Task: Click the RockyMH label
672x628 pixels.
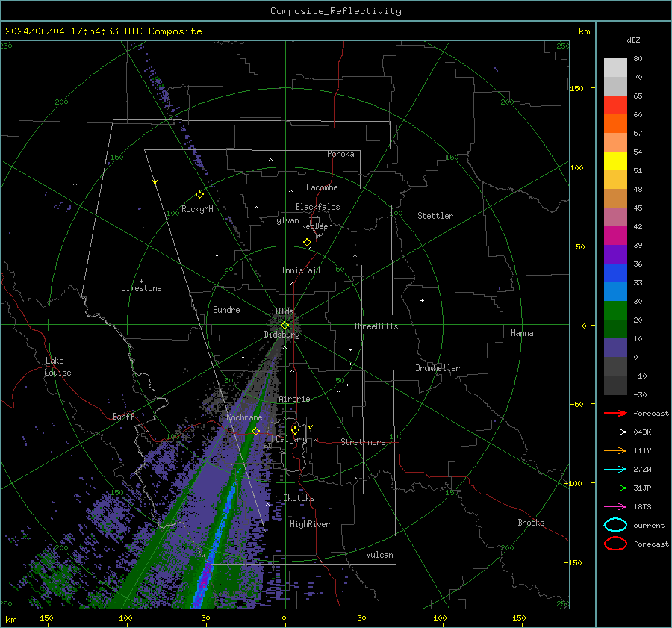Action: tap(197, 209)
